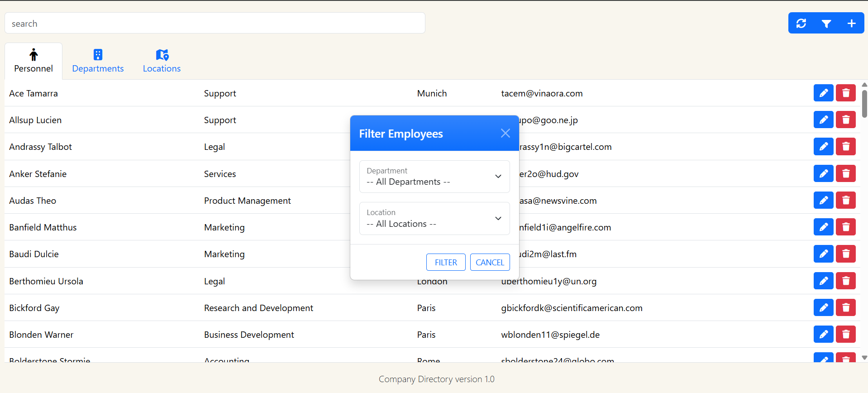The image size is (868, 393).
Task: Click the CANCEL button in dialog
Action: pos(490,262)
